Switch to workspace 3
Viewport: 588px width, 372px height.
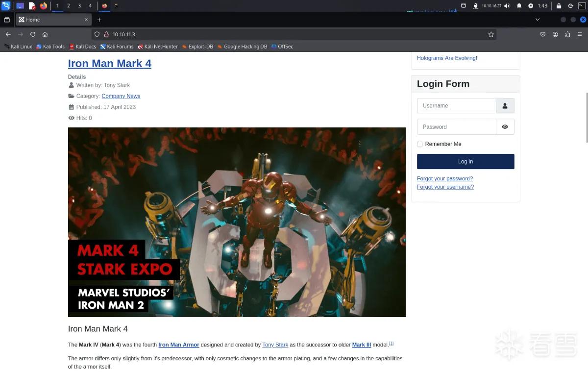click(79, 6)
